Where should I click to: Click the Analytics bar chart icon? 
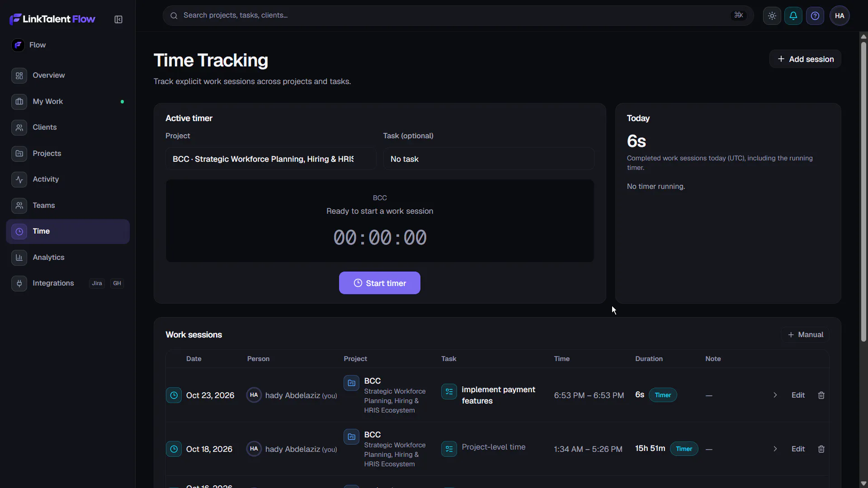pos(19,258)
